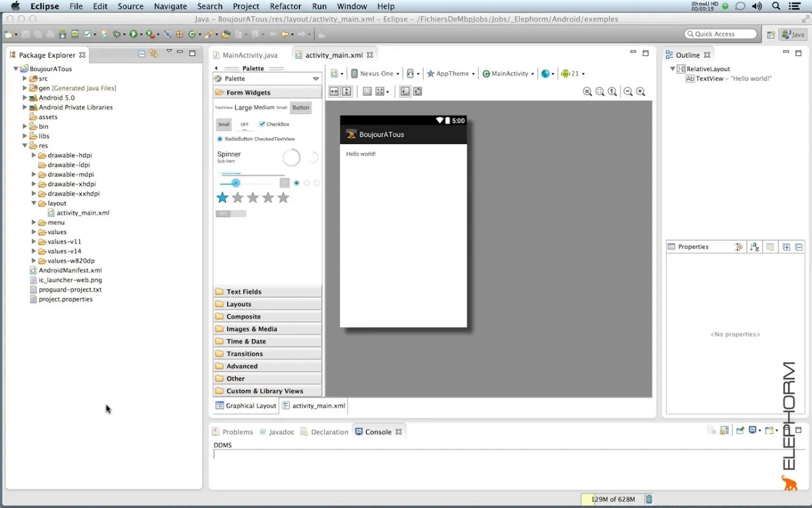Select activity_main.xml in Package Explorer
The height and width of the screenshot is (508, 812).
(77, 213)
